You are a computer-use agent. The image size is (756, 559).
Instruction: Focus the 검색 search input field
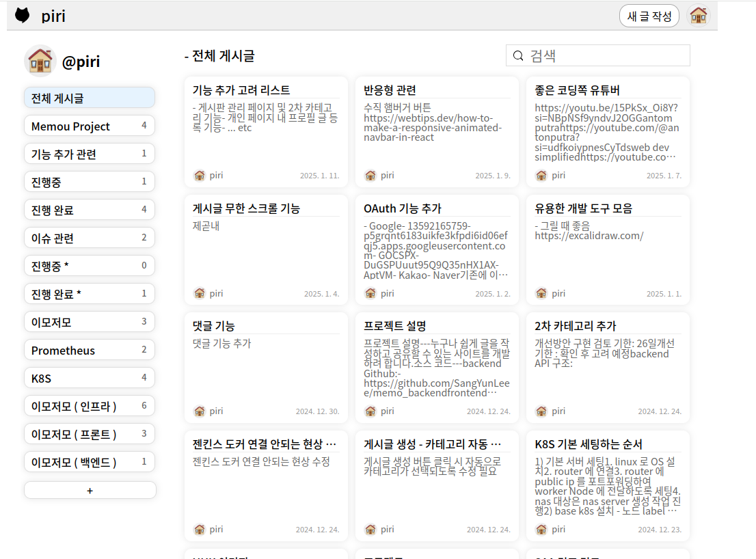(598, 55)
